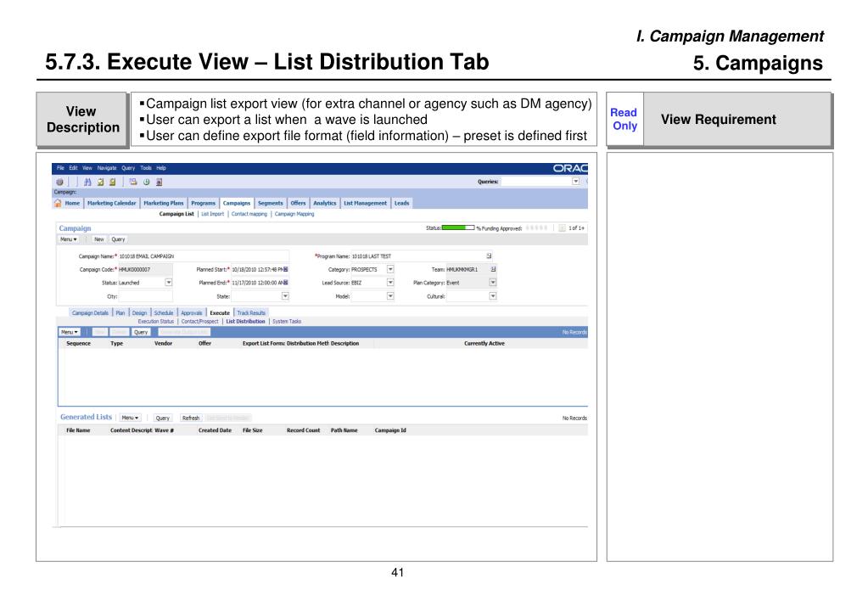Viewport: 868px width, 601px height.
Task: Switch to Approvals view tab
Action: point(192,313)
